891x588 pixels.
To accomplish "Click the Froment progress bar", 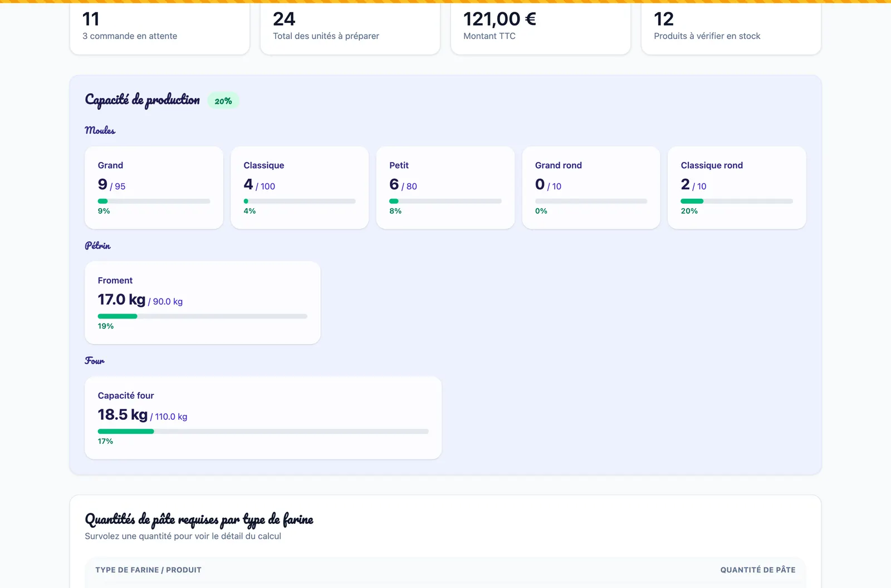I will (203, 316).
